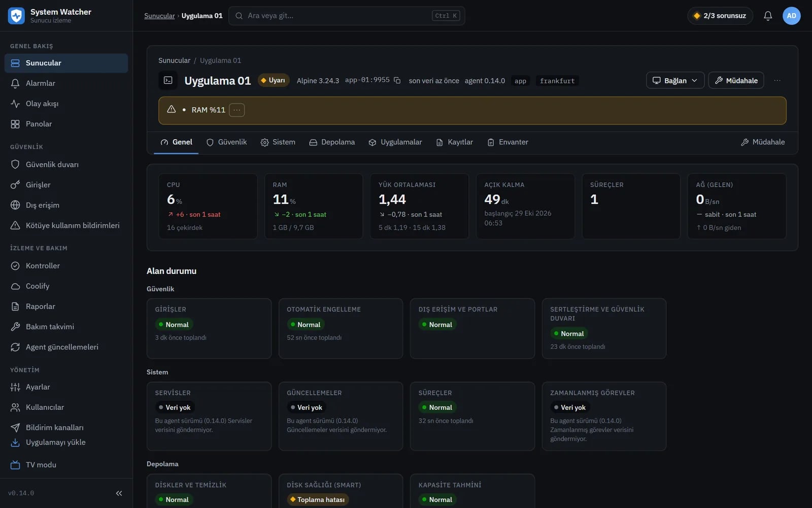Open the Bağlan dropdown
The width and height of the screenshot is (812, 508).
click(x=675, y=80)
